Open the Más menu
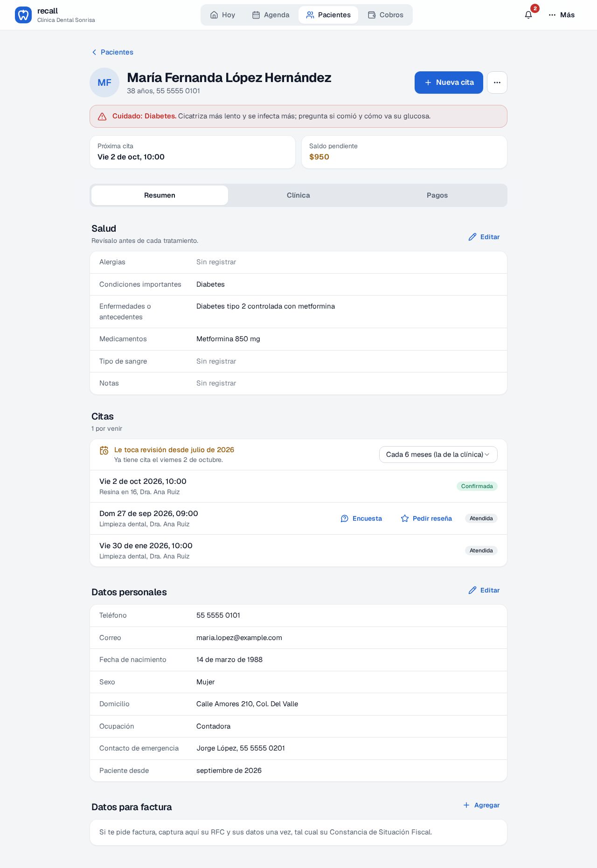Viewport: 597px width, 868px height. (562, 15)
